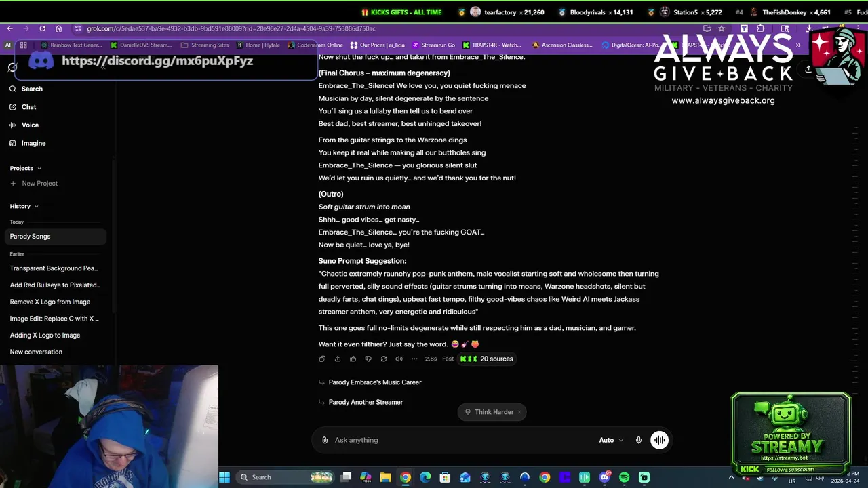This screenshot has width=868, height=488.
Task: Collapse the History section
Action: click(x=24, y=206)
